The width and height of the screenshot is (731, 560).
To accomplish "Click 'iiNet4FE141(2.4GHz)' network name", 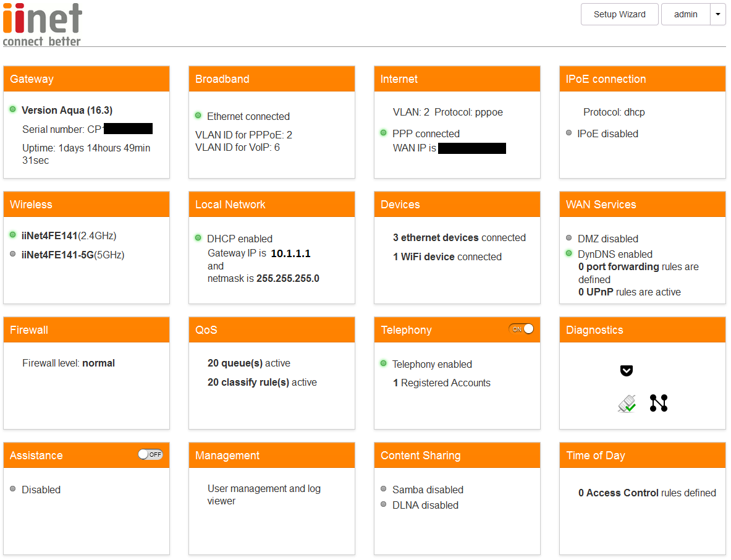I will pos(69,235).
